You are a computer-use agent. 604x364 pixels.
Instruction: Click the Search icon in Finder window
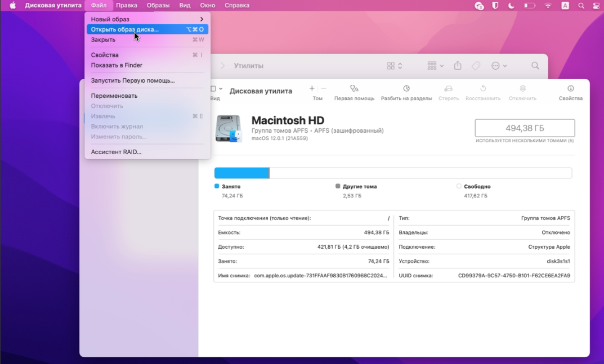click(x=535, y=66)
